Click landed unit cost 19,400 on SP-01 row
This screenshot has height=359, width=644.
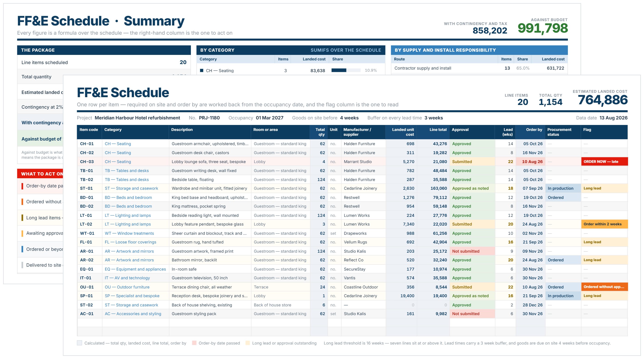407,296
